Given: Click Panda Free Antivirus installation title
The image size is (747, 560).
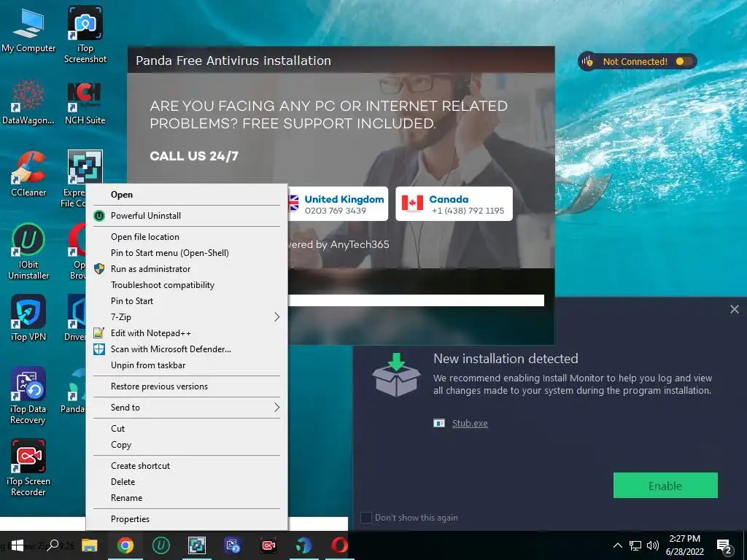Looking at the screenshot, I should pos(233,61).
